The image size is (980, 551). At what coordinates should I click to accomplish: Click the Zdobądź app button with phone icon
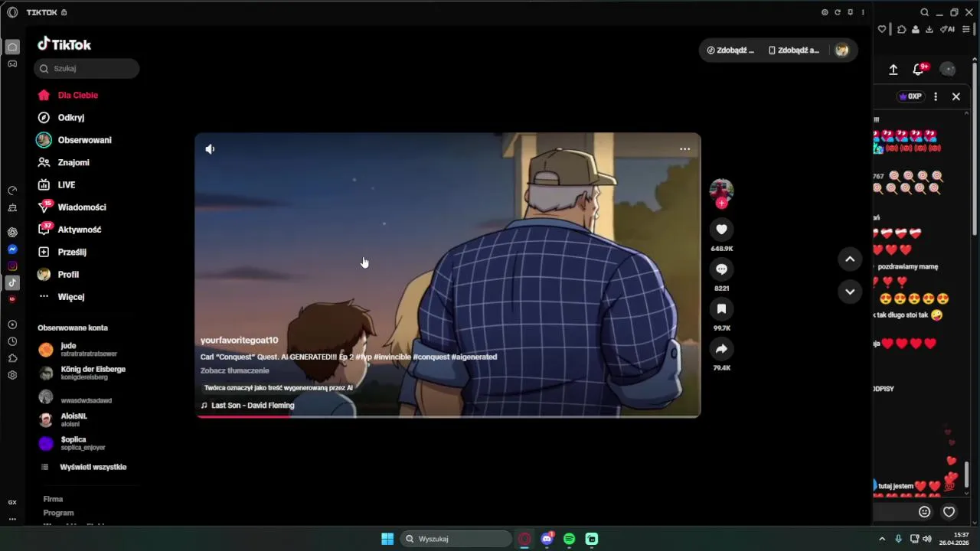794,50
